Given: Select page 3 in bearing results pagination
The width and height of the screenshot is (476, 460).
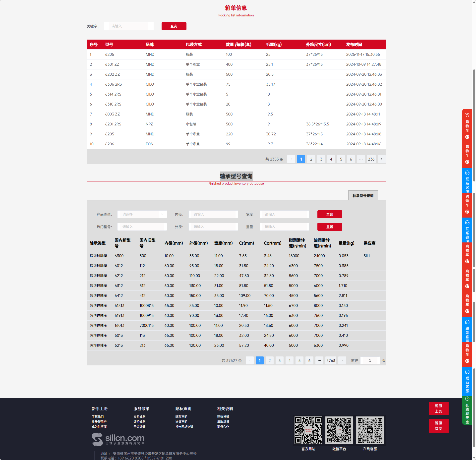Looking at the screenshot, I should 279,360.
